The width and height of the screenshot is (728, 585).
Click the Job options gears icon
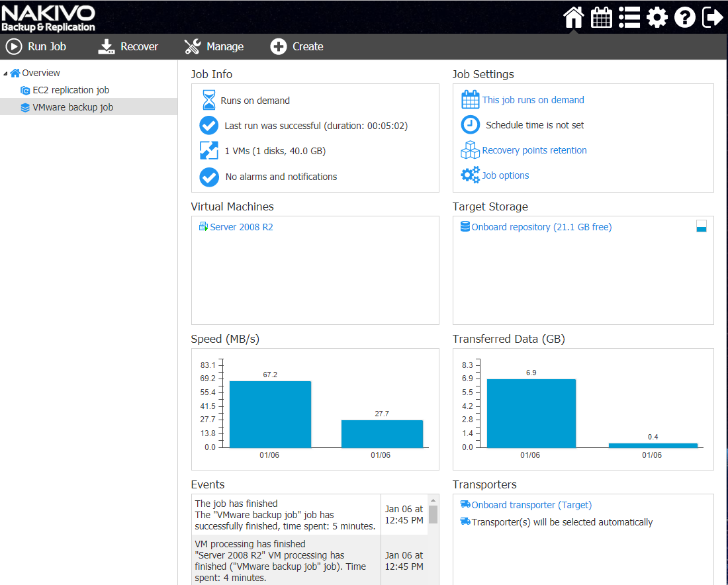pos(471,175)
